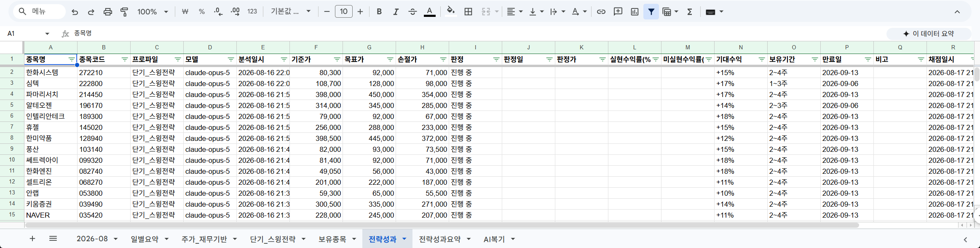
Task: Decrease decimal places icon
Action: pos(218,12)
